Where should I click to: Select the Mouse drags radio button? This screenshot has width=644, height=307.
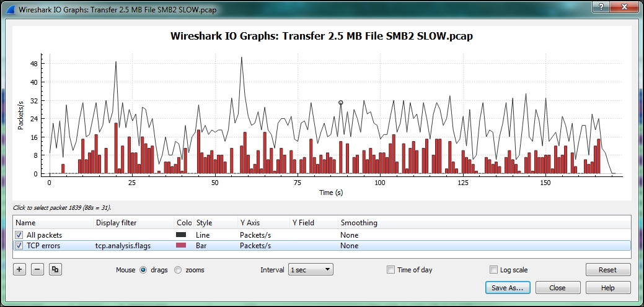coord(143,270)
